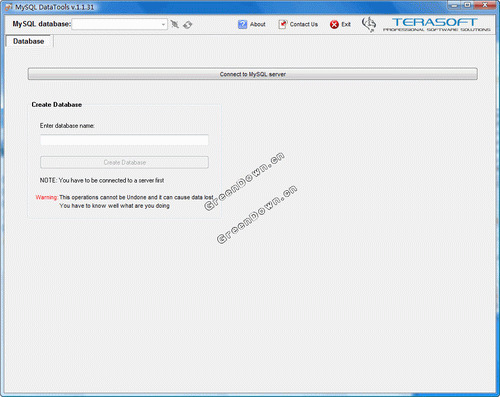This screenshot has width=500, height=397.
Task: Click the 'Create Database' group heading
Action: (57, 105)
